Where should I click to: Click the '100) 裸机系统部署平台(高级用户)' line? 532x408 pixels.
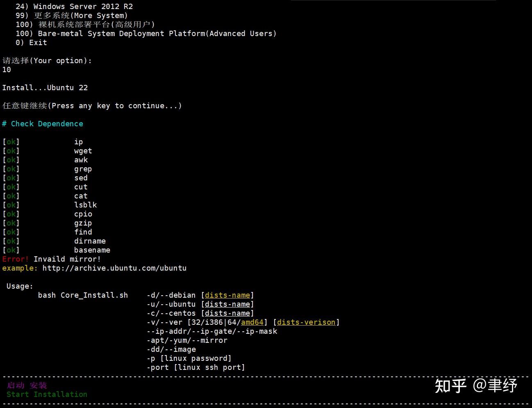[85, 25]
